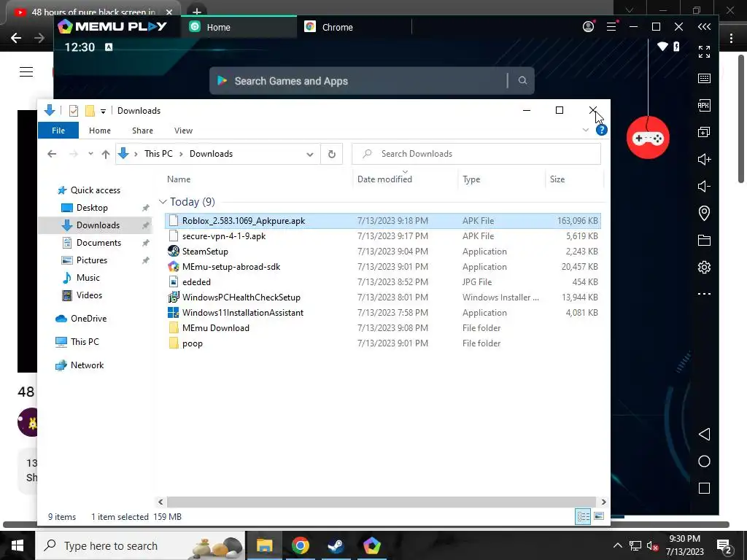Switch to large thumbnails view icon
747x560 pixels.
(599, 516)
